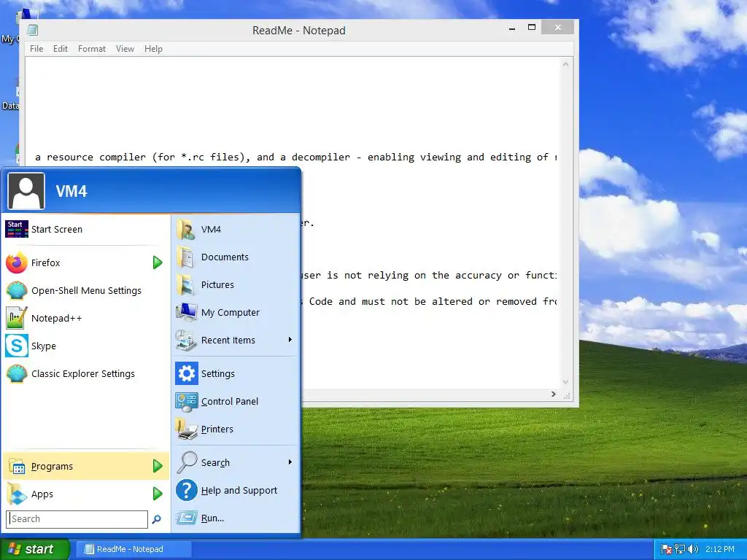Open the Classic Explorer Settings icon
747x560 pixels.
(16, 374)
